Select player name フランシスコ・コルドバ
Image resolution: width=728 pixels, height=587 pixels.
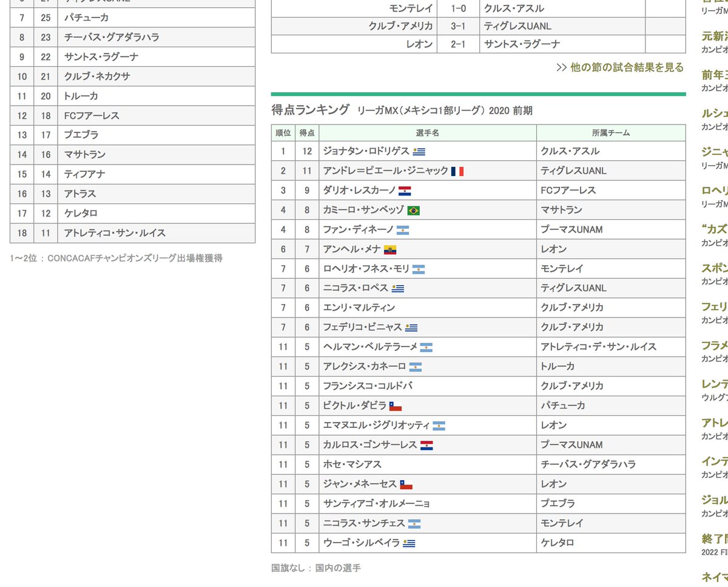click(368, 386)
